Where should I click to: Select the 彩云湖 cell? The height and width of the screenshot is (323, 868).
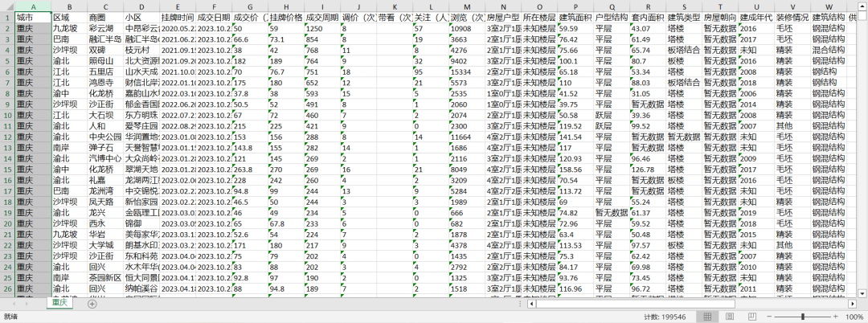pyautogui.click(x=105, y=28)
